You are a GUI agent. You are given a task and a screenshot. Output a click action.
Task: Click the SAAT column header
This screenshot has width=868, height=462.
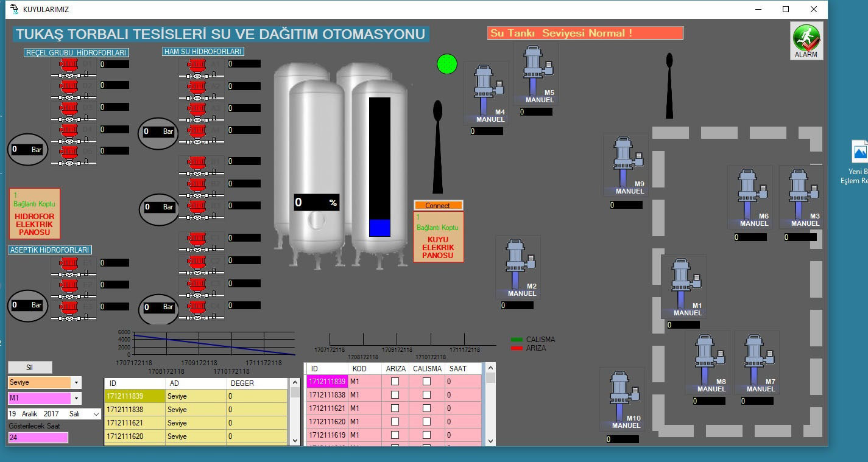coord(463,368)
